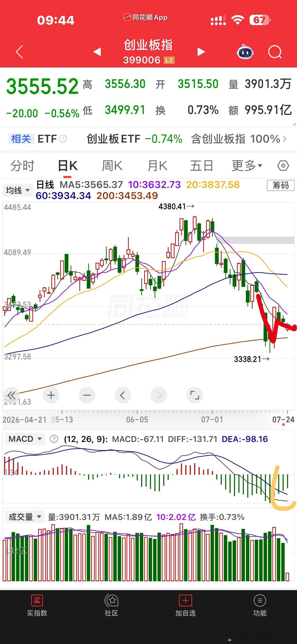Tap the 07-24 date label
Screen dimensions: 297x644
pyautogui.click(x=283, y=419)
